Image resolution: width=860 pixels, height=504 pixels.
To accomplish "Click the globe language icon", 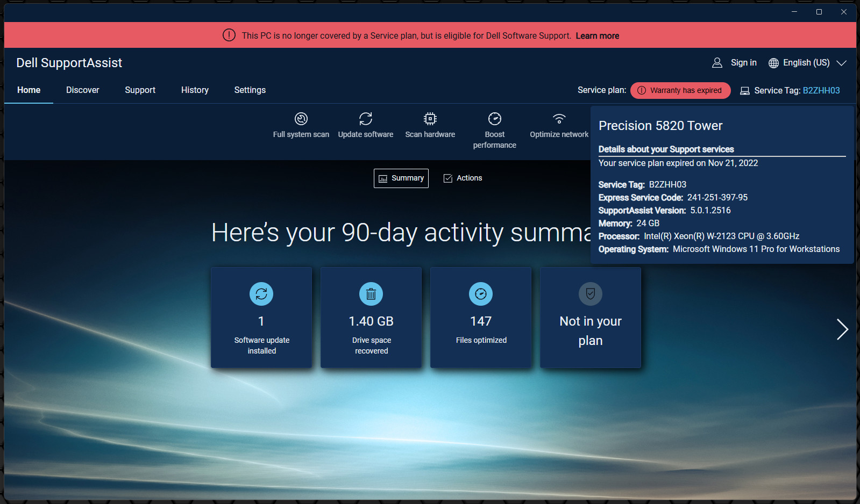I will (773, 63).
